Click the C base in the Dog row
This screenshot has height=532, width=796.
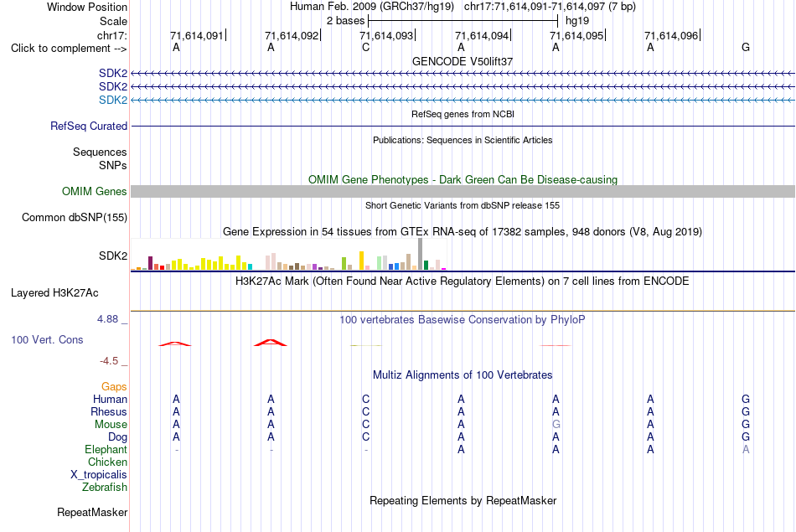point(365,437)
